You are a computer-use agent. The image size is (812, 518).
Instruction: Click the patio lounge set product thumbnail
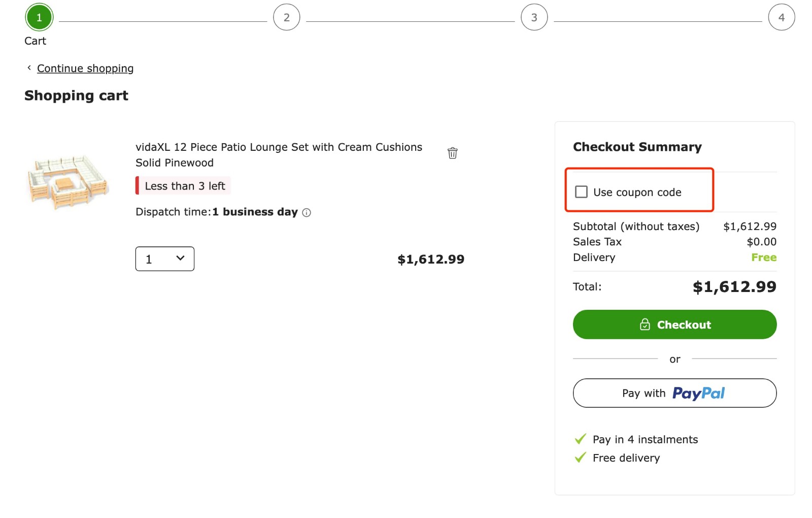click(x=67, y=180)
